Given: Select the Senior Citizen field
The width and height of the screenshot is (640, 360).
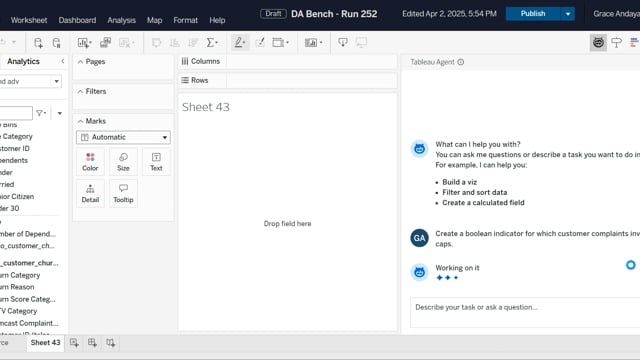Looking at the screenshot, I should (17, 196).
